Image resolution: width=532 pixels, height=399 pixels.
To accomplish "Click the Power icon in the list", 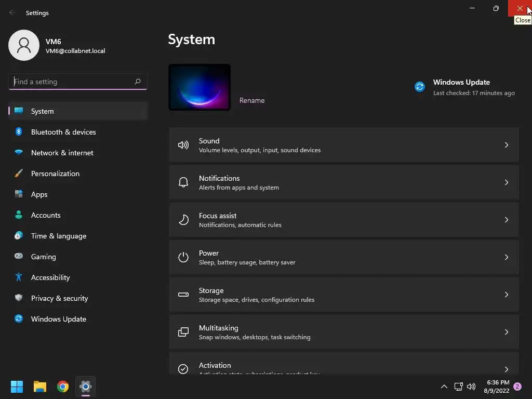I will 183,257.
